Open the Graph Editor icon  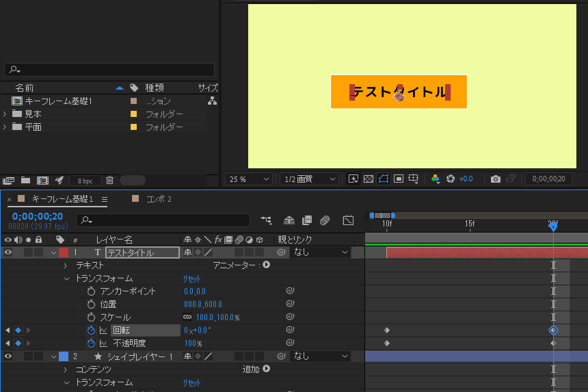[348, 220]
